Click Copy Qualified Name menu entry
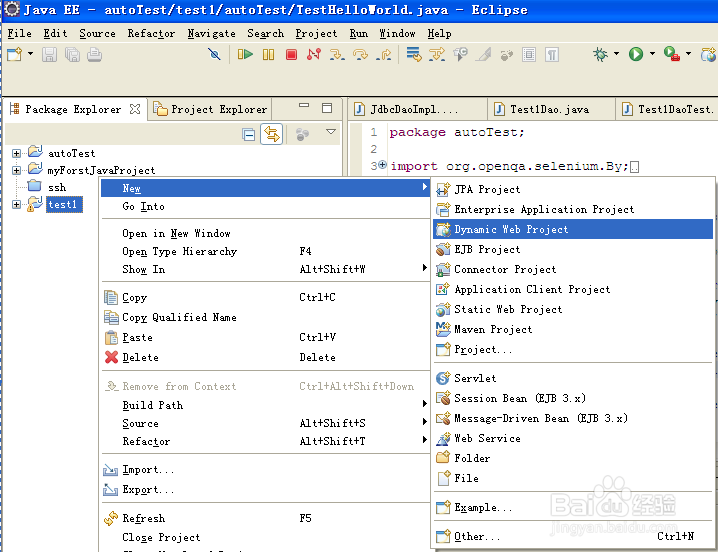718x552 pixels. (265, 317)
